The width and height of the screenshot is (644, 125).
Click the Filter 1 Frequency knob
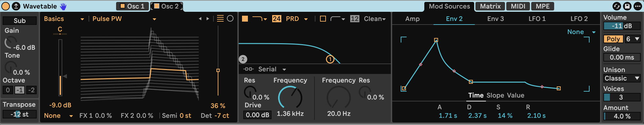(x=290, y=97)
